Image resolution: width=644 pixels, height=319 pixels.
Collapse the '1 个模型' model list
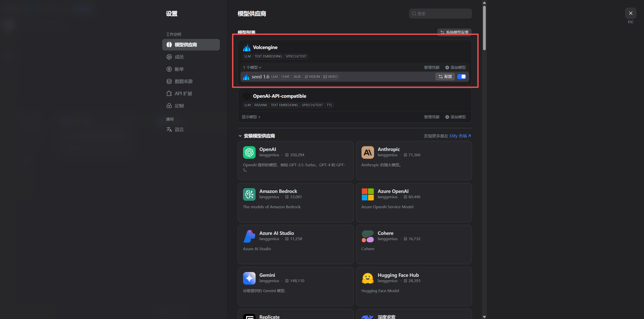252,67
